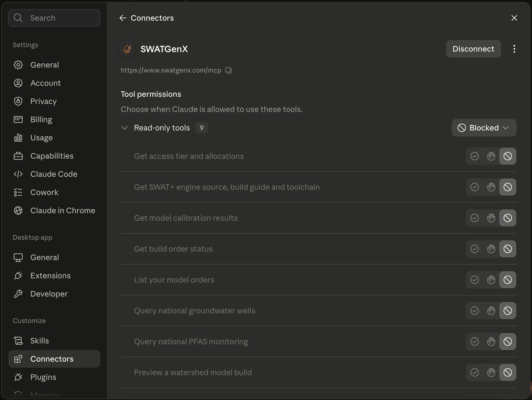The height and width of the screenshot is (400, 532).
Task: Open Plugins settings
Action: [x=54, y=377]
